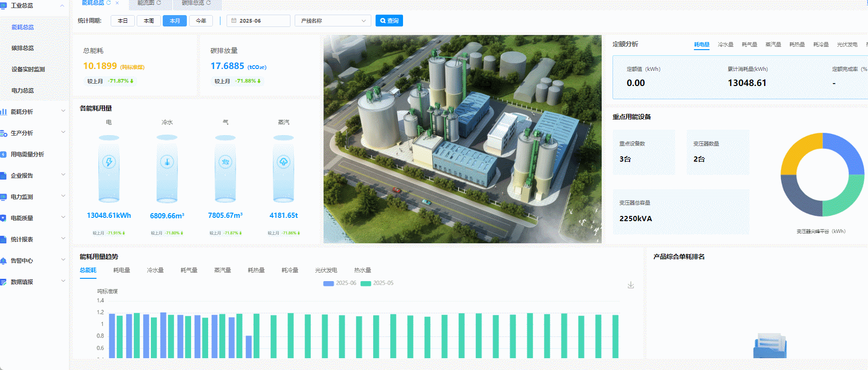Select the 今年 statistics period

[x=201, y=21]
